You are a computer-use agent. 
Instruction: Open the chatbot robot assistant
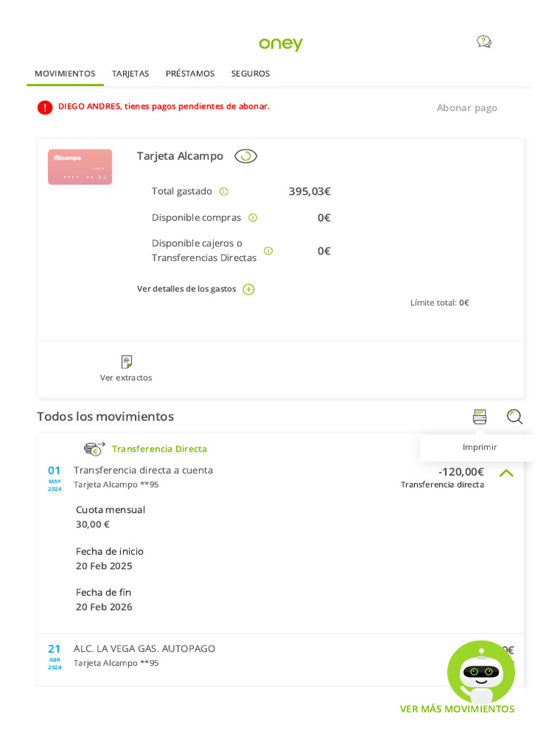pos(481,673)
